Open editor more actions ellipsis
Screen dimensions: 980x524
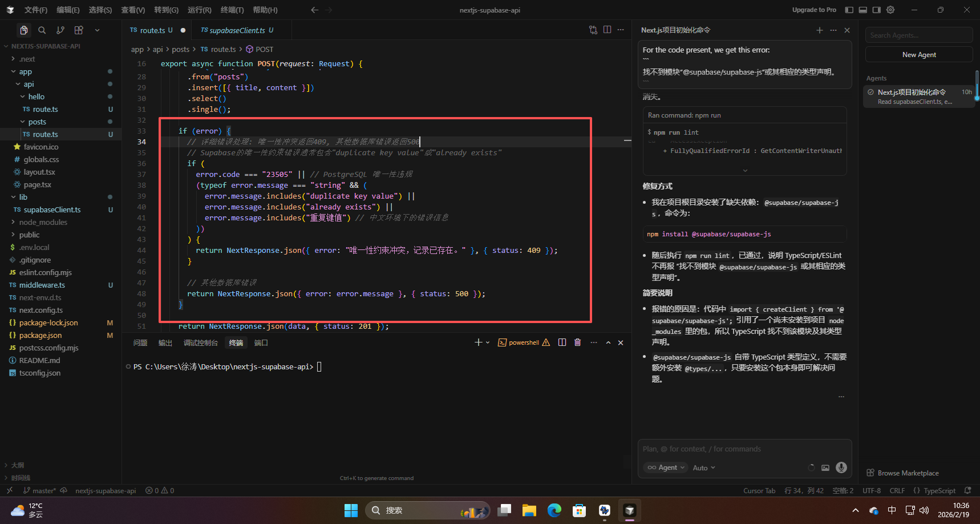tap(621, 30)
